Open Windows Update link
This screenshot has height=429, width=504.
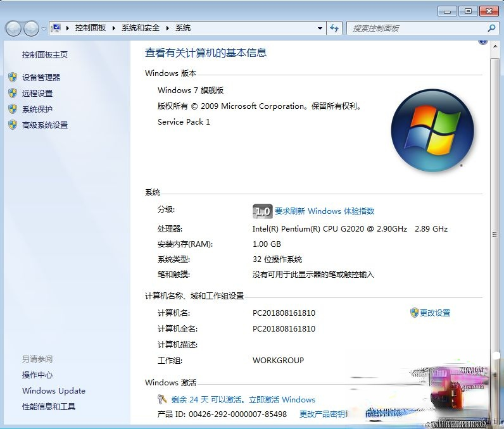point(54,391)
